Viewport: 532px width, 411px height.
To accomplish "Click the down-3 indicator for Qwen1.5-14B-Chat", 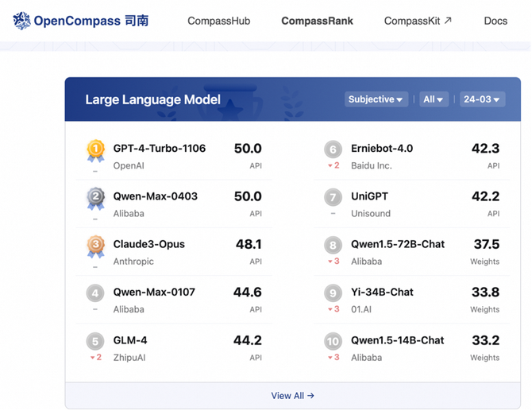I will click(x=333, y=357).
